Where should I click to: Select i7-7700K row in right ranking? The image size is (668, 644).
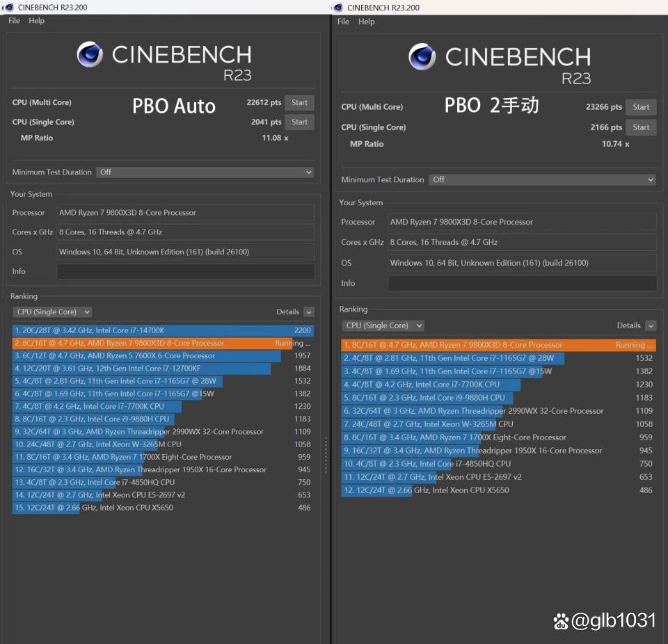pyautogui.click(x=498, y=385)
